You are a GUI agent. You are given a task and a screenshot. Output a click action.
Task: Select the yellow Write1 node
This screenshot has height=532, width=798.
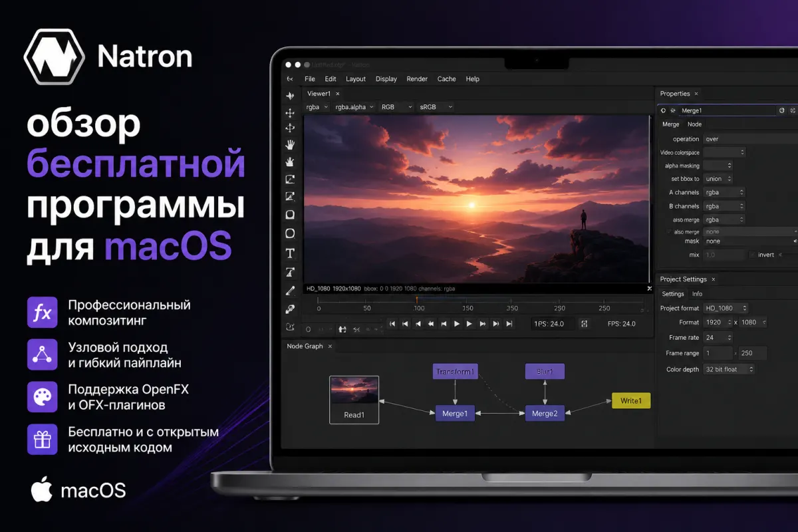click(x=631, y=401)
